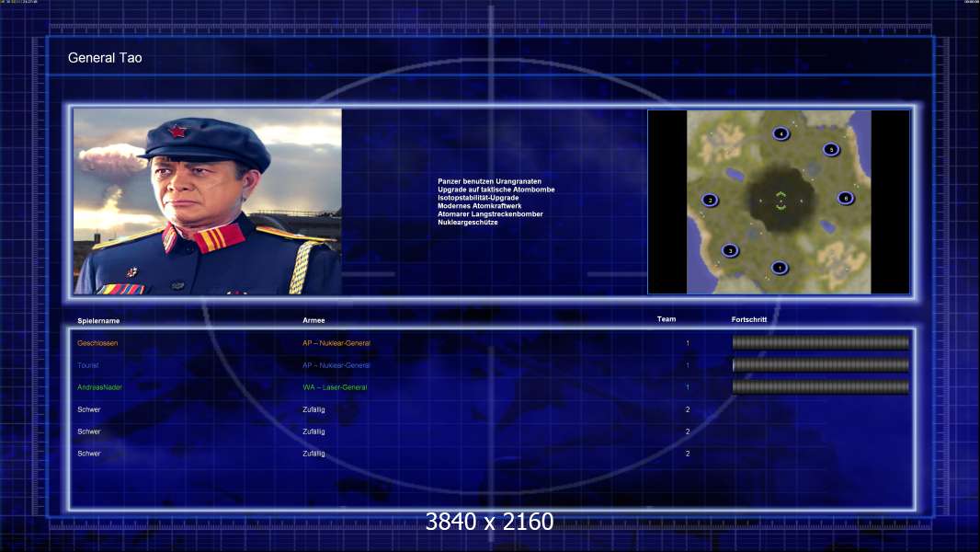Click the Tourist player name
The width and height of the screenshot is (980, 552).
(88, 365)
